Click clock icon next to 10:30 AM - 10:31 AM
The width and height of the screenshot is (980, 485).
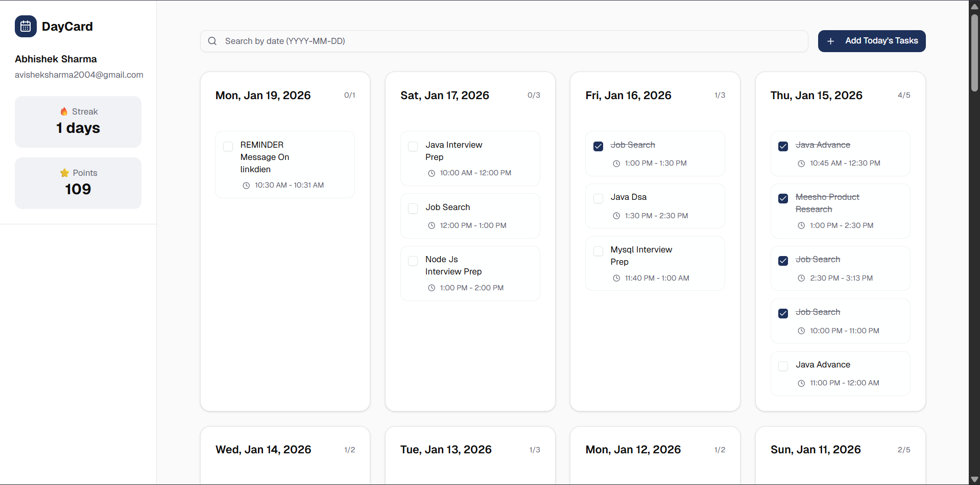click(x=246, y=186)
